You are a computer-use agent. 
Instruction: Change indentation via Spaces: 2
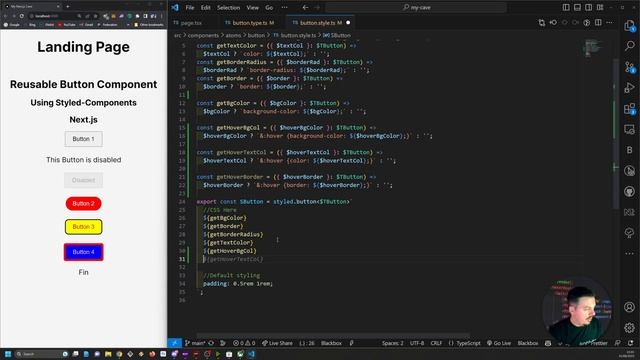point(392,343)
